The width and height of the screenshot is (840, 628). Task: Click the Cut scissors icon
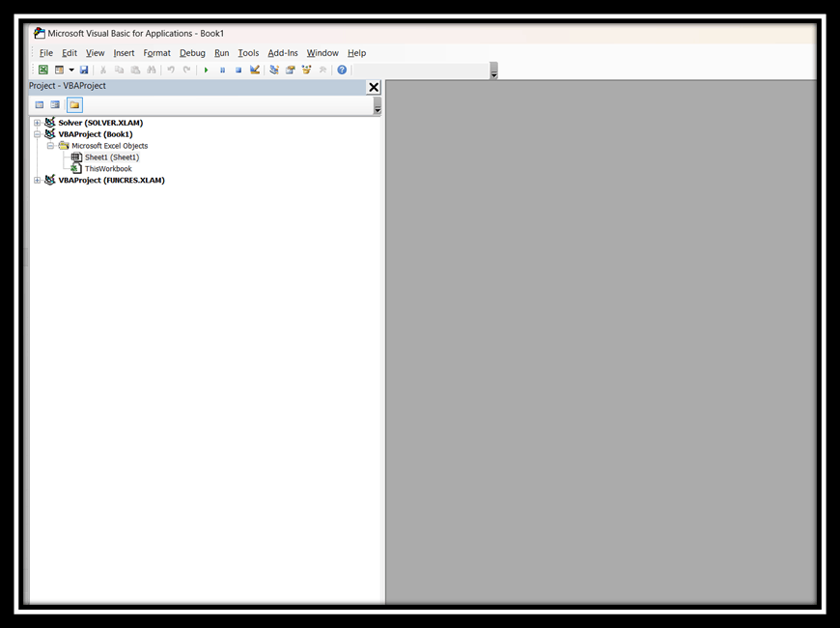[x=103, y=70]
